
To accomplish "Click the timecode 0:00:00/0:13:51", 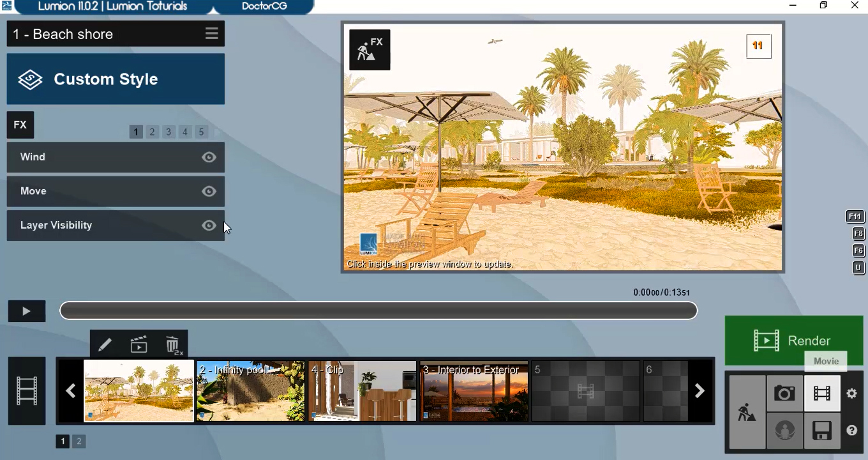I will 661,293.
